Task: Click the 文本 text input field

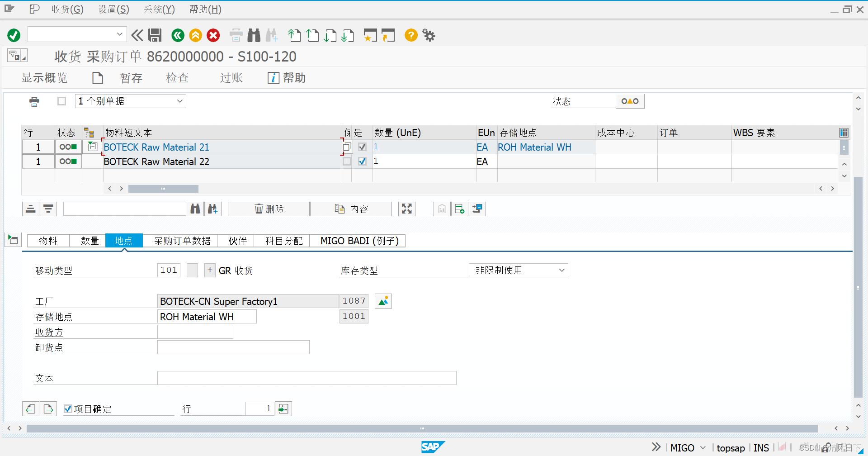Action: tap(307, 378)
